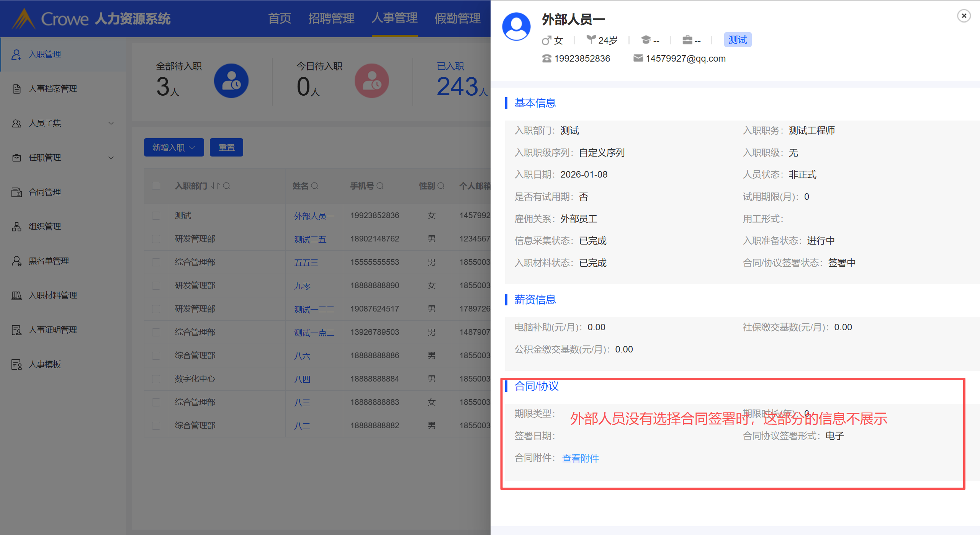Screen dimensions: 980x535
Task: Close the 外部人员一 detail panel
Action: coord(964,16)
